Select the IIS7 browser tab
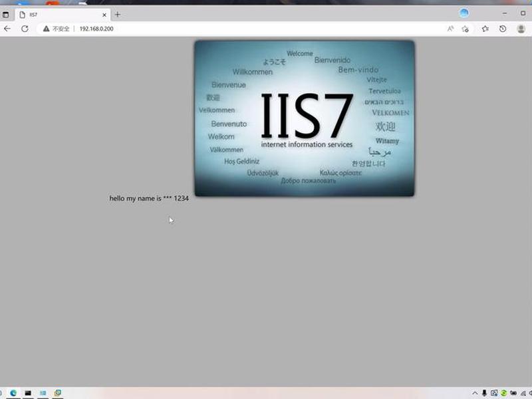This screenshot has width=532, height=399. coord(63,15)
